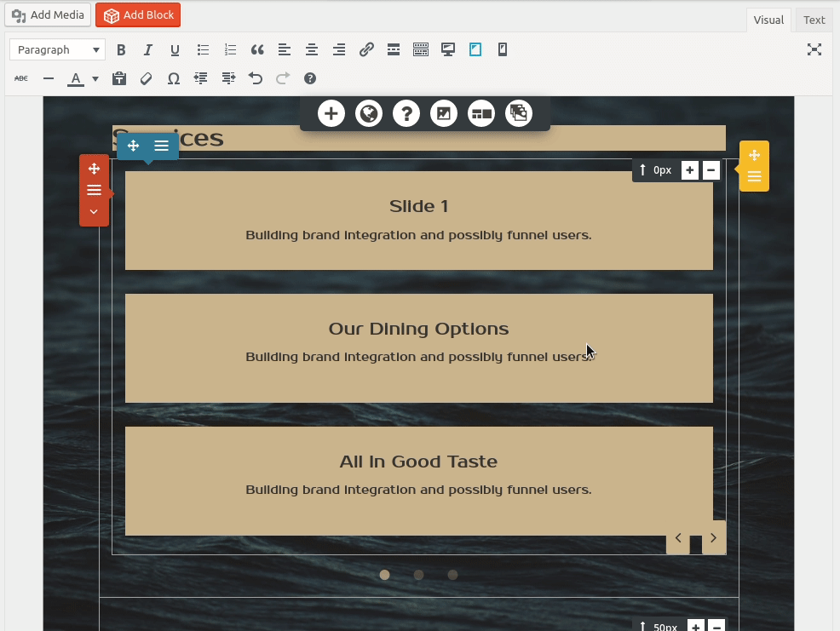Enable Paste as text mode
840x631 pixels.
119,78
